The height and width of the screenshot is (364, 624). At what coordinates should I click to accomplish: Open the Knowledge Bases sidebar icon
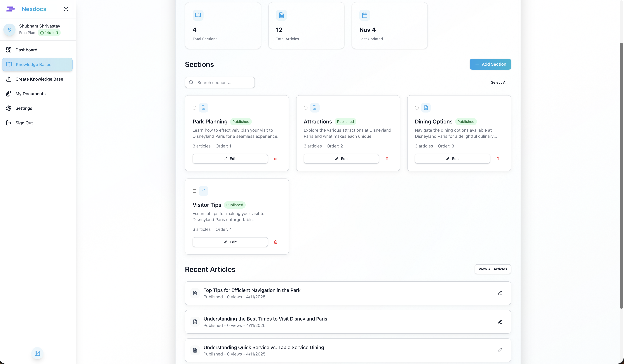coord(9,64)
